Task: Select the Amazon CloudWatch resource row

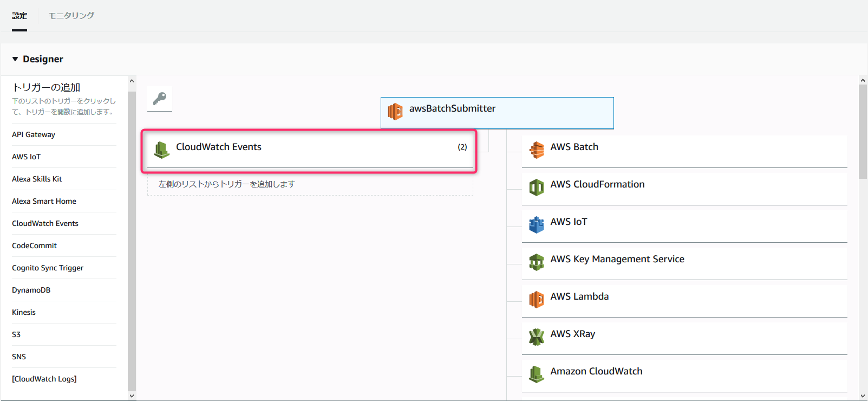Action: tap(684, 376)
